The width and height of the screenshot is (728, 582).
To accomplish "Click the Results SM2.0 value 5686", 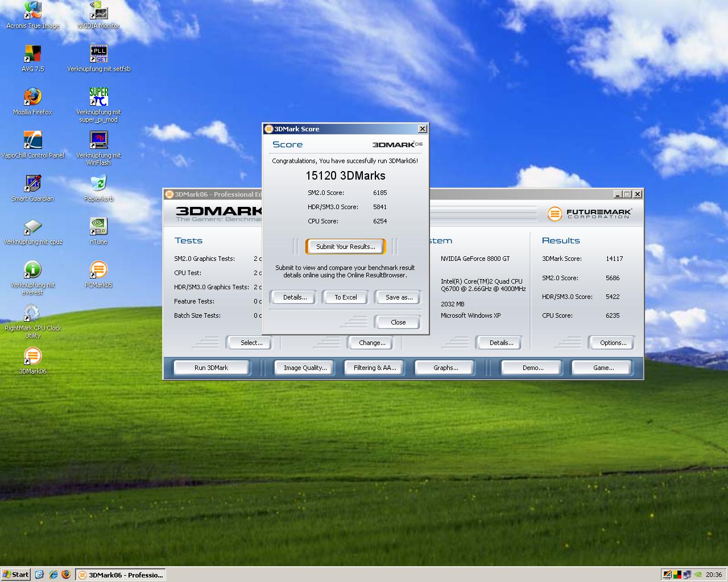I will 613,278.
